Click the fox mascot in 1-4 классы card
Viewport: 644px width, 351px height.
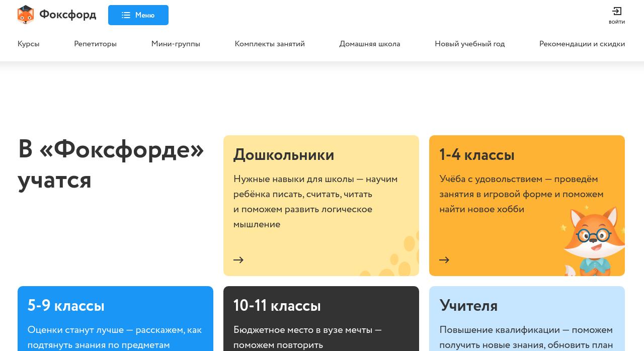tap(594, 240)
